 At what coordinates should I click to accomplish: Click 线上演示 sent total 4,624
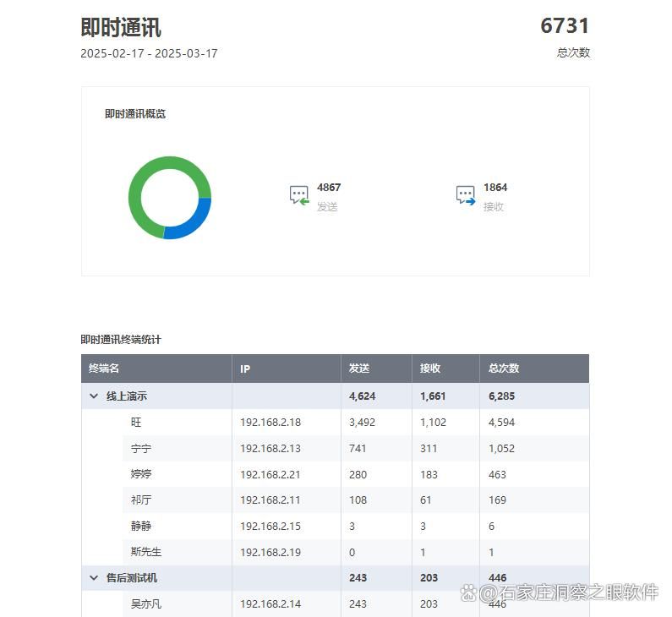click(362, 396)
